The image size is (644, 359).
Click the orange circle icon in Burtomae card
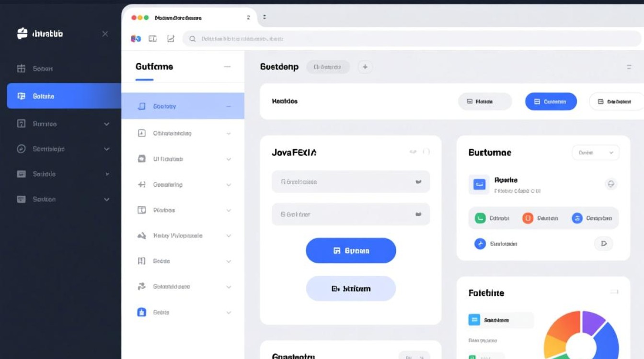tap(528, 218)
